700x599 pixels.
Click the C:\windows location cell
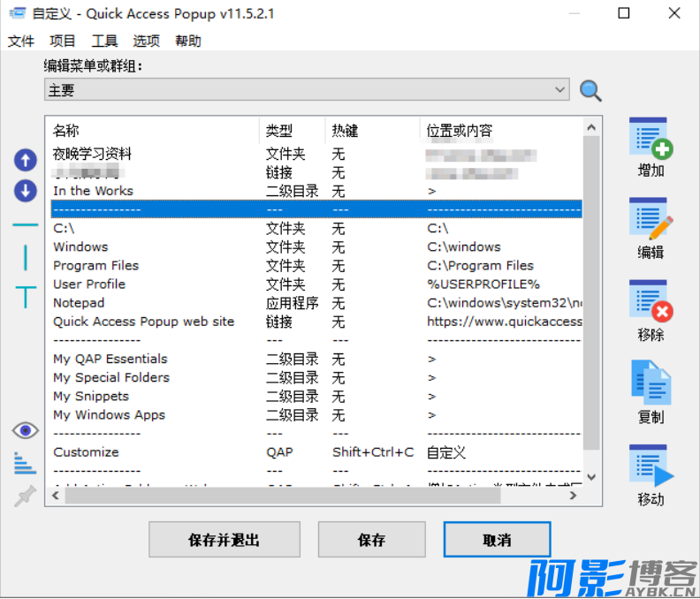[464, 246]
